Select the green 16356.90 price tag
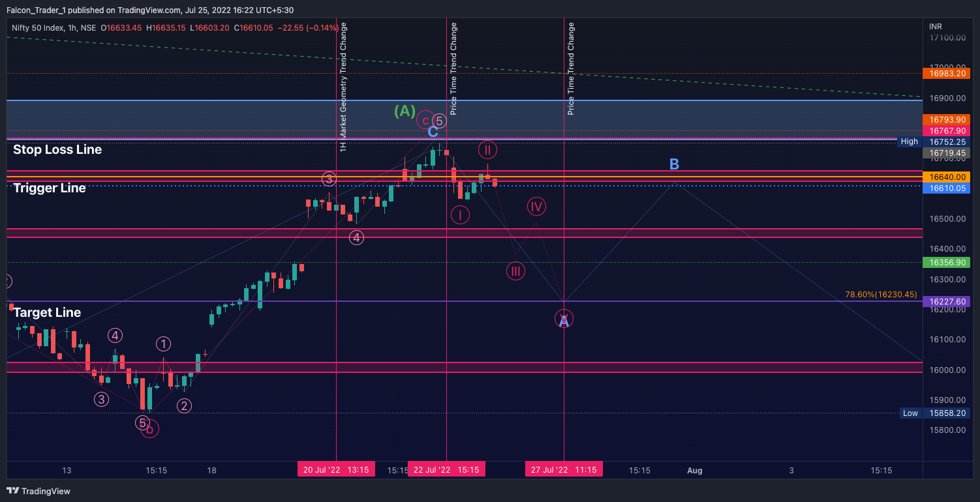 click(947, 262)
